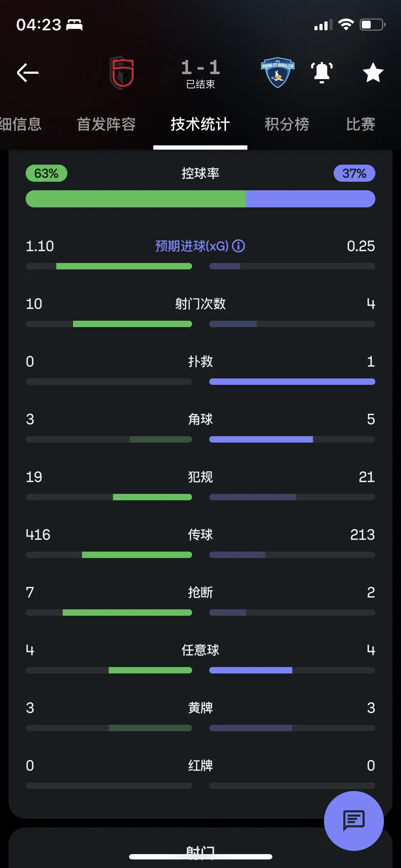Tap the 1-1 score display
401x868 pixels.
pos(201,67)
